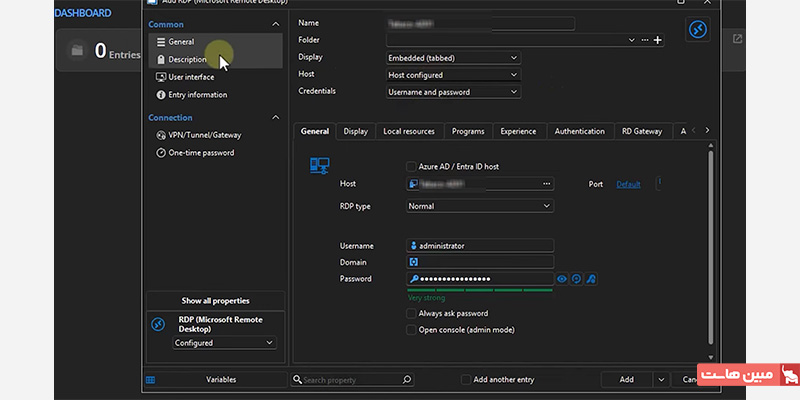
Task: Click the General tab vertical scrollbar
Action: (x=711, y=247)
